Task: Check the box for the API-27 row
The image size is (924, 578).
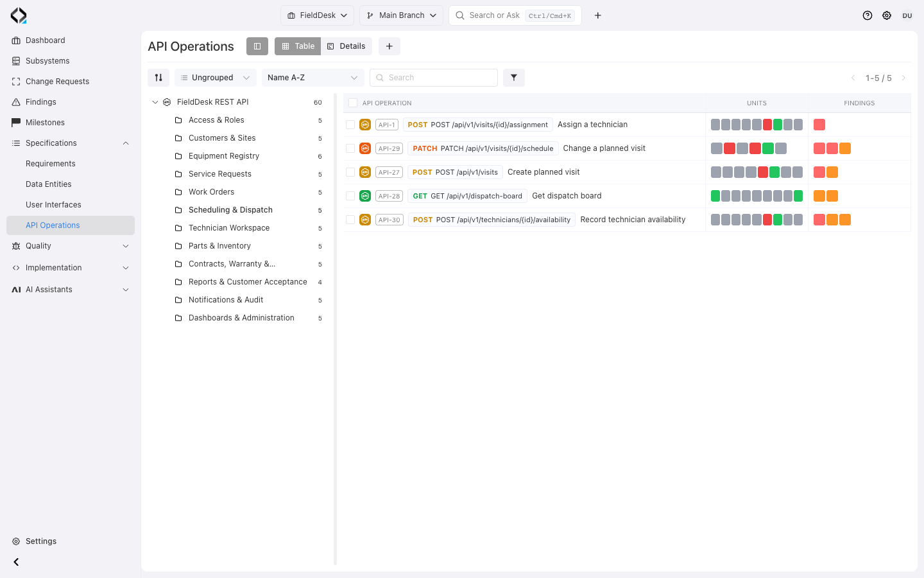Action: [350, 172]
